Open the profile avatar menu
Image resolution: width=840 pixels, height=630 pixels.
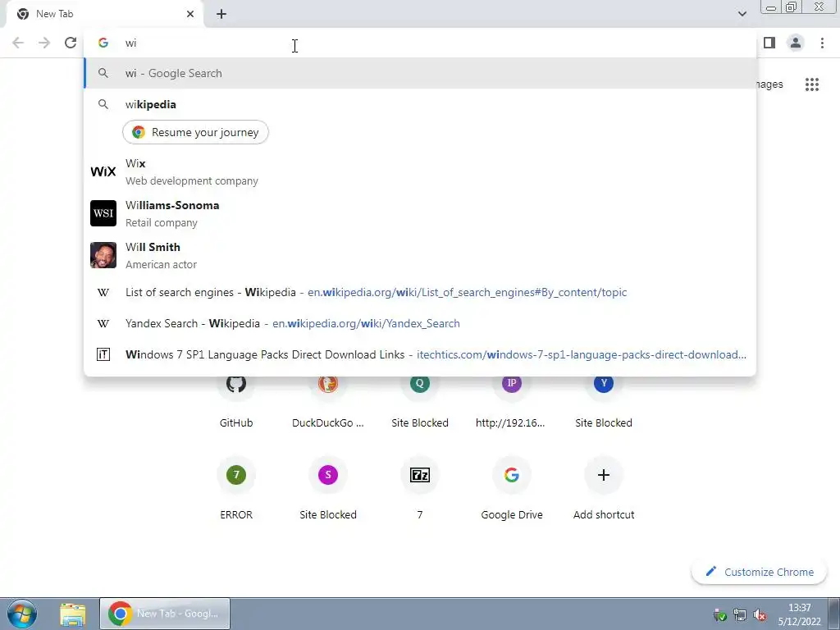point(796,43)
